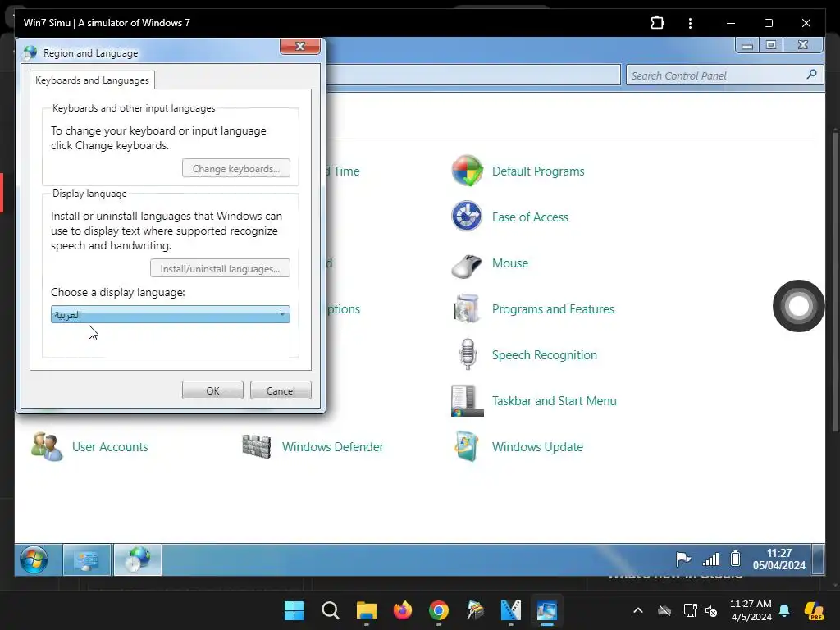Viewport: 840px width, 630px height.
Task: Open the Ease of Access link
Action: tap(530, 217)
